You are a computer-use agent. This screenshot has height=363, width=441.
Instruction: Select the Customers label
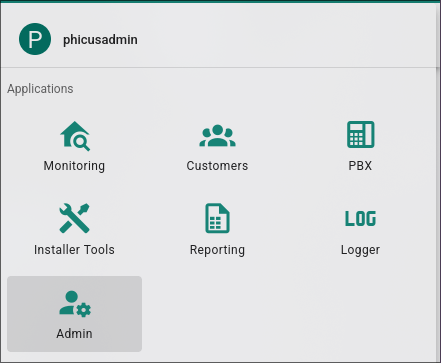point(217,166)
